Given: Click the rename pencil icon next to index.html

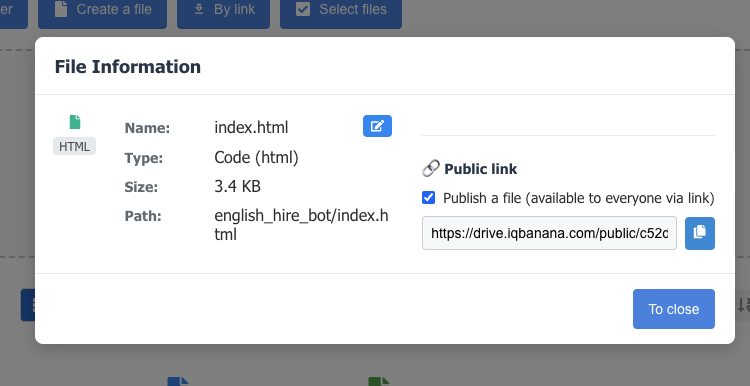Looking at the screenshot, I should 377,126.
